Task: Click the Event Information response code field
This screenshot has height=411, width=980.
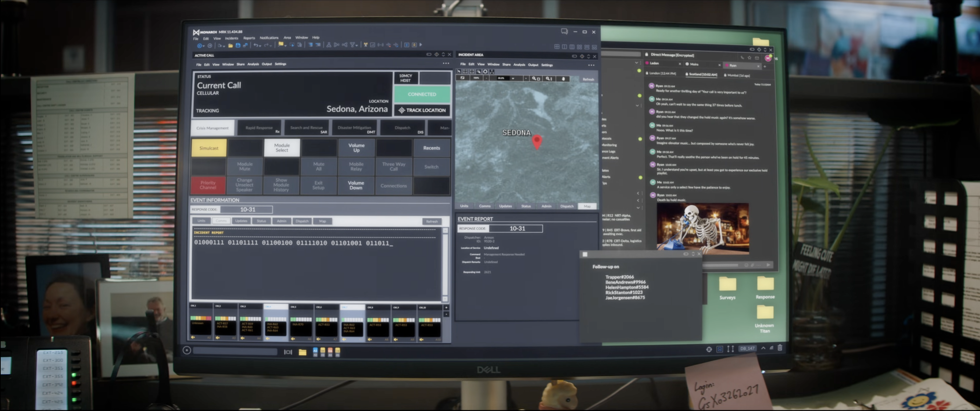Action: point(247,209)
